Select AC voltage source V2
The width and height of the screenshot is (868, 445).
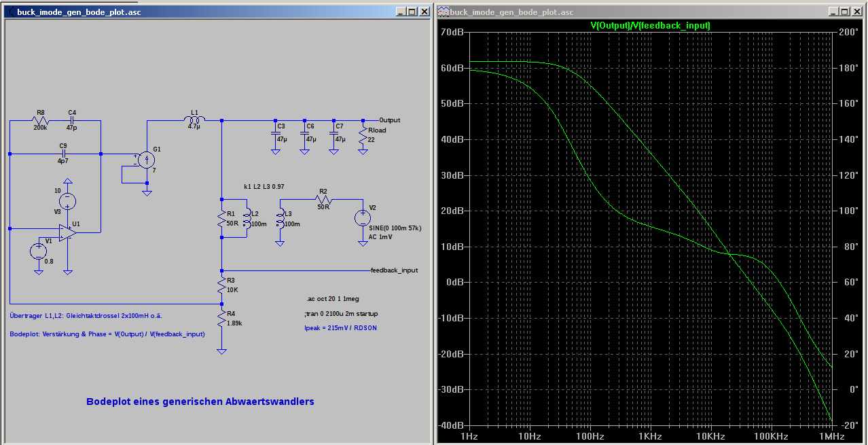(x=363, y=219)
